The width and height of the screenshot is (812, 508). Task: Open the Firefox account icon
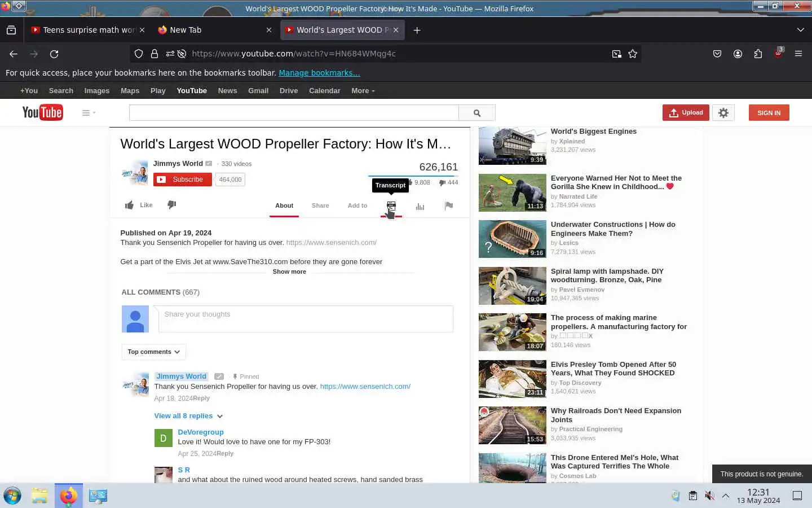738,54
